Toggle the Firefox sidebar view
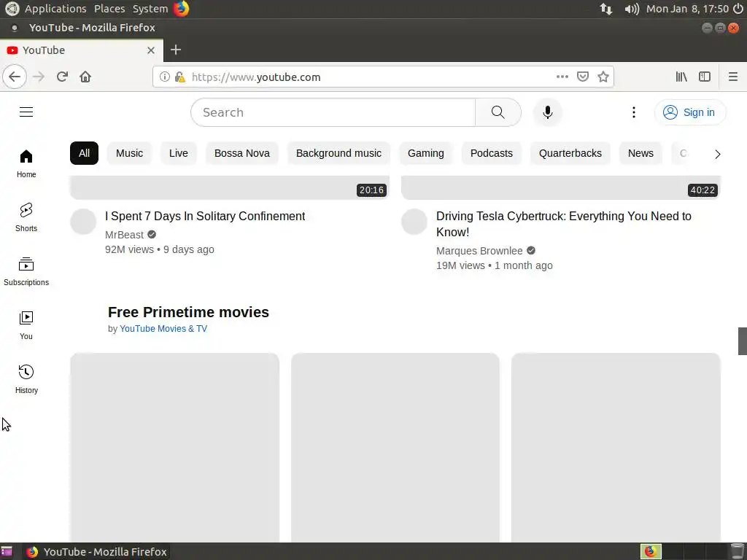Screen dimensions: 747x560 [x=705, y=77]
